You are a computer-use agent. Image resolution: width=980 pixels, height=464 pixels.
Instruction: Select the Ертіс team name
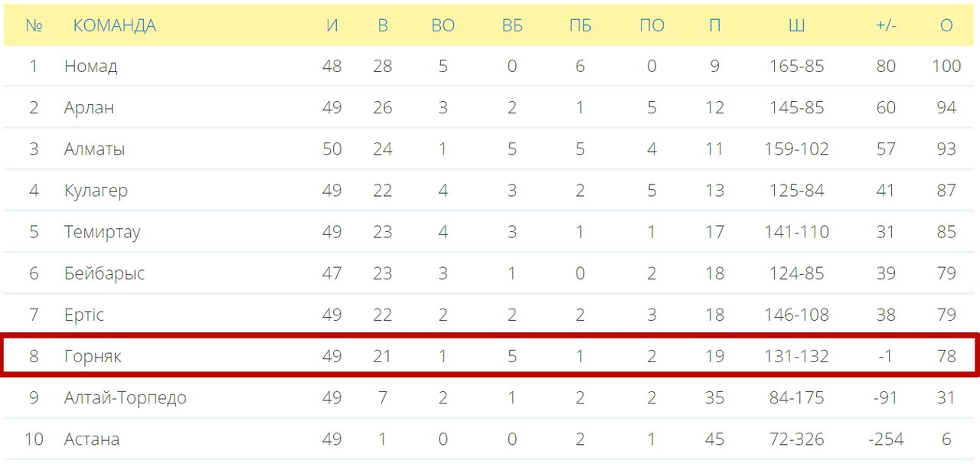click(83, 315)
